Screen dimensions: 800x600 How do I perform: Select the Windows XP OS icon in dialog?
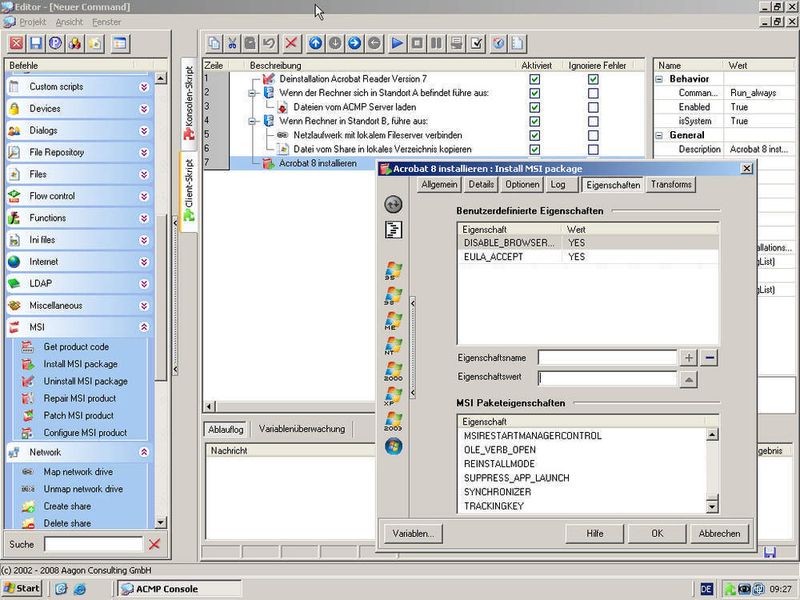pyautogui.click(x=393, y=396)
